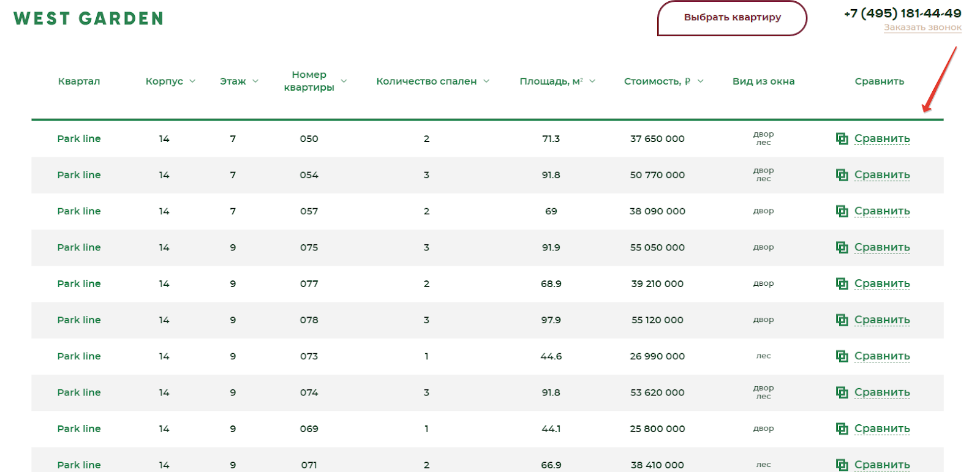
Task: Sort by Площадь chevron
Action: click(x=592, y=81)
